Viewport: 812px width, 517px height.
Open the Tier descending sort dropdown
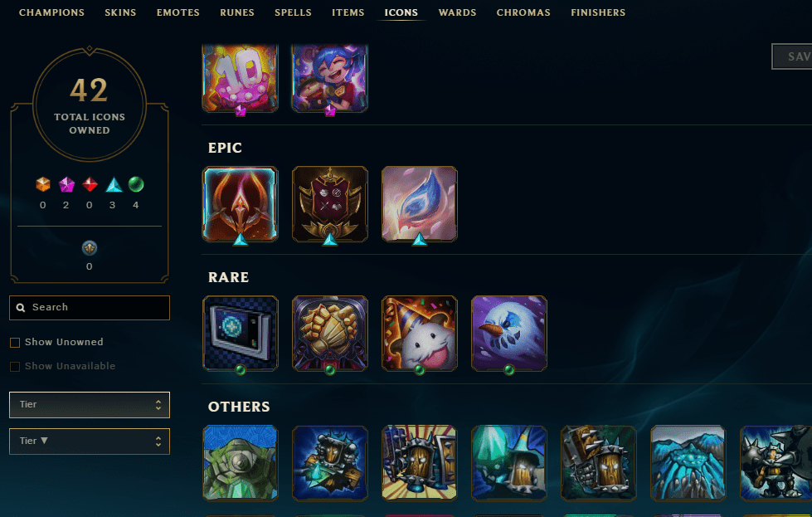(90, 441)
